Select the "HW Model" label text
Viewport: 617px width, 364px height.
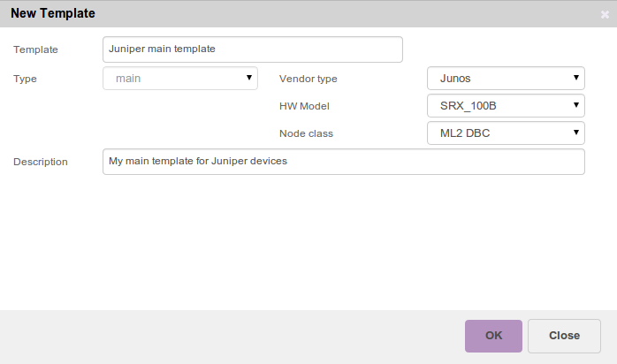(304, 106)
